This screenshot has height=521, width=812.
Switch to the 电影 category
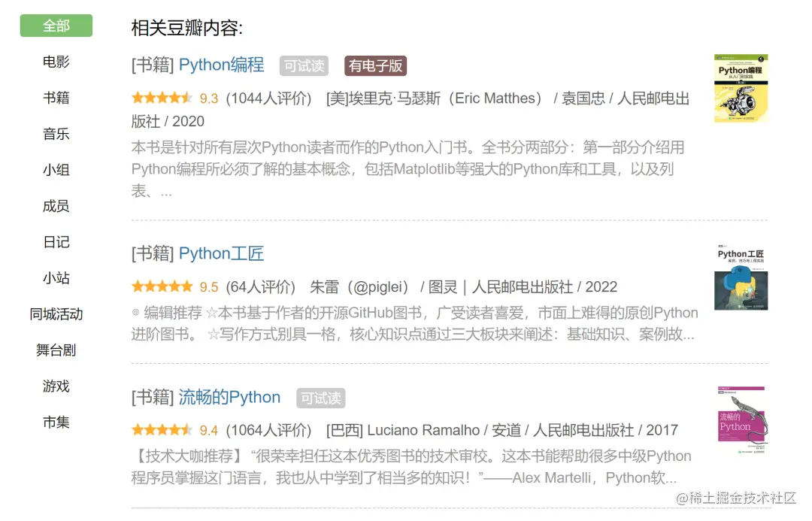tap(55, 62)
